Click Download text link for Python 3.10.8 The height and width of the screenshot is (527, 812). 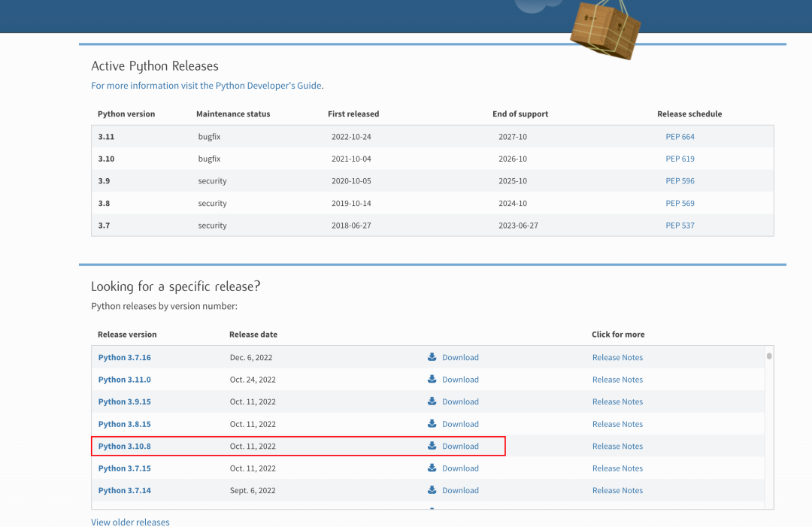tap(460, 447)
